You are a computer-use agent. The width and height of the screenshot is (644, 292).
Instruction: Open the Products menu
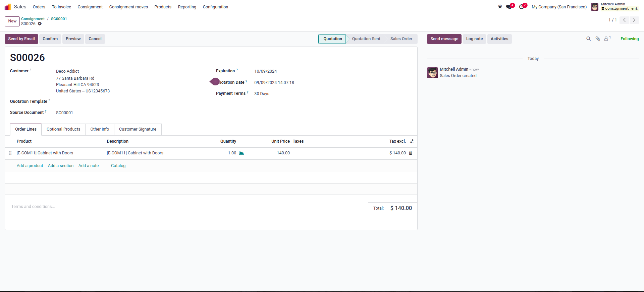click(x=163, y=7)
